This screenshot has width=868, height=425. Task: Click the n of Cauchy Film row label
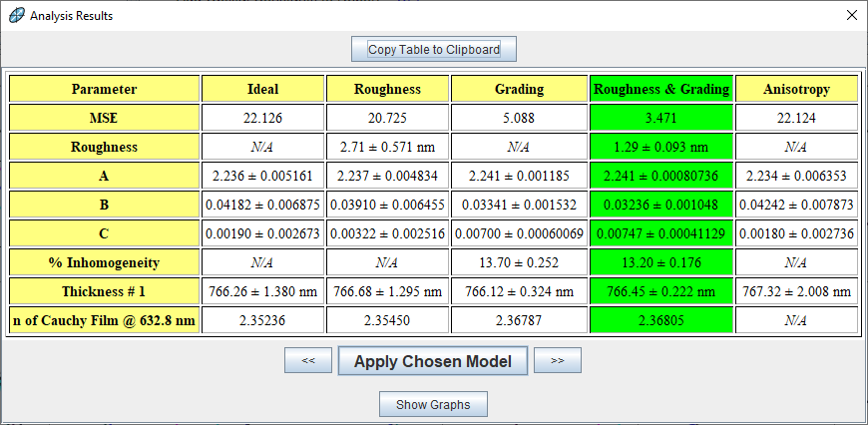(104, 320)
